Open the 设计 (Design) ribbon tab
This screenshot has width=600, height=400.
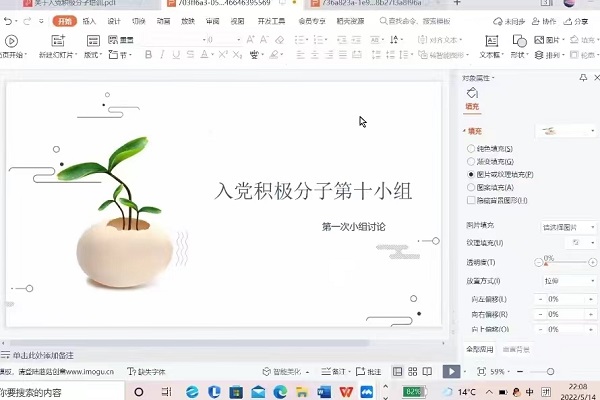pyautogui.click(x=114, y=20)
